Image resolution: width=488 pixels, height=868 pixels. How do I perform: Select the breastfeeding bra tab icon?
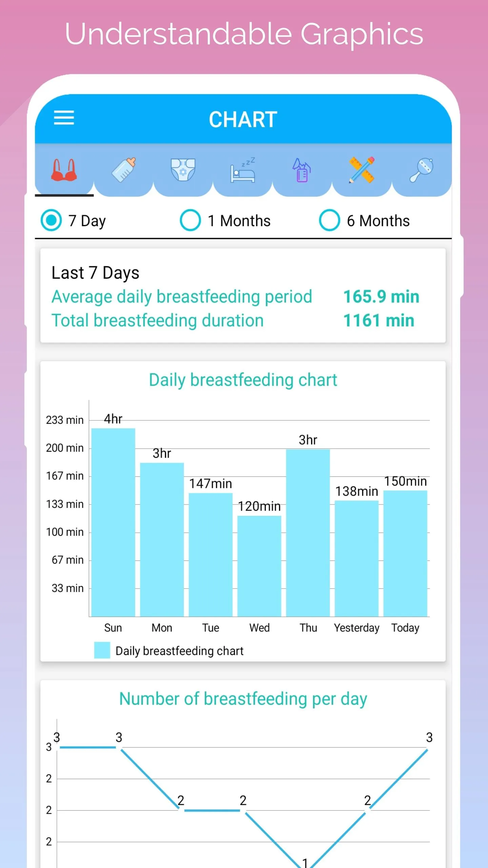(64, 170)
